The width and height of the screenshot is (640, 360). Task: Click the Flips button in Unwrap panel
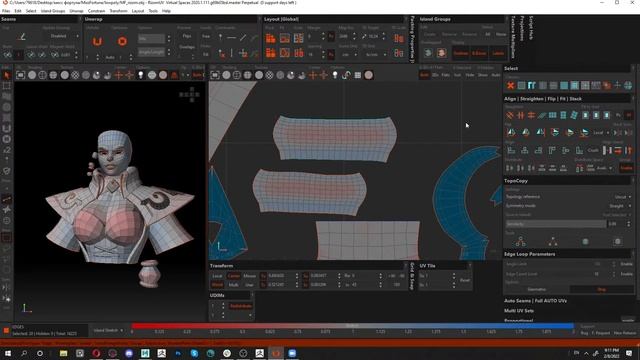(187, 36)
